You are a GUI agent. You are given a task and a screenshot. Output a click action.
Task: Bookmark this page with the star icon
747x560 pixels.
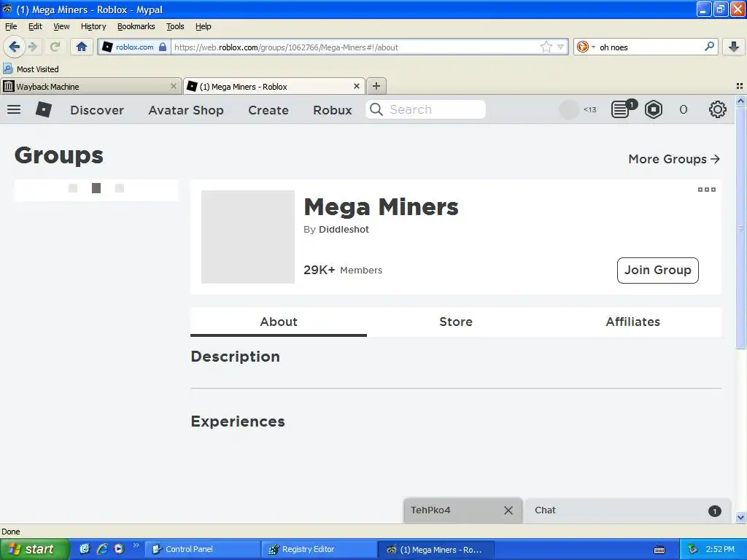coord(546,47)
